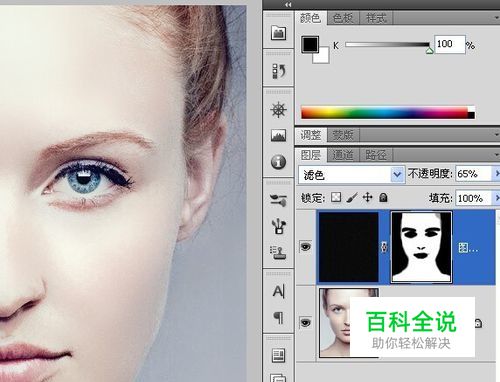Open the Info panel icon
500x382 pixels.
pyautogui.click(x=278, y=162)
